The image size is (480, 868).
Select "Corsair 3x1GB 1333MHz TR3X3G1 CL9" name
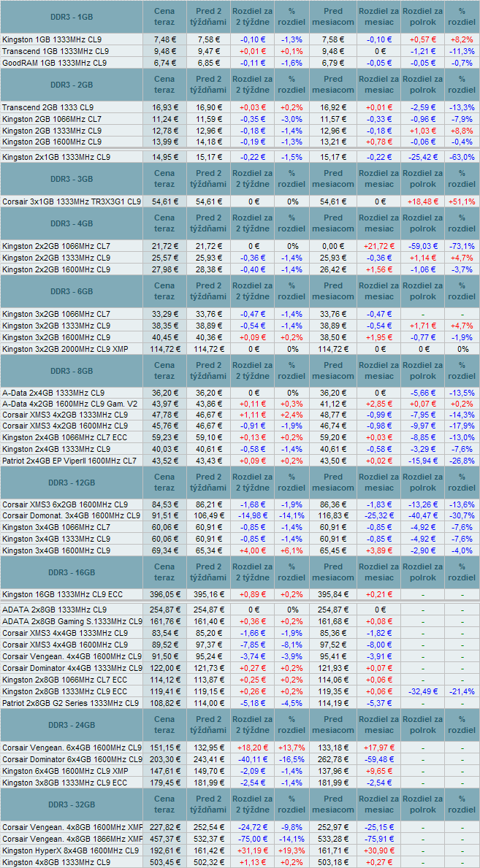[x=72, y=202]
